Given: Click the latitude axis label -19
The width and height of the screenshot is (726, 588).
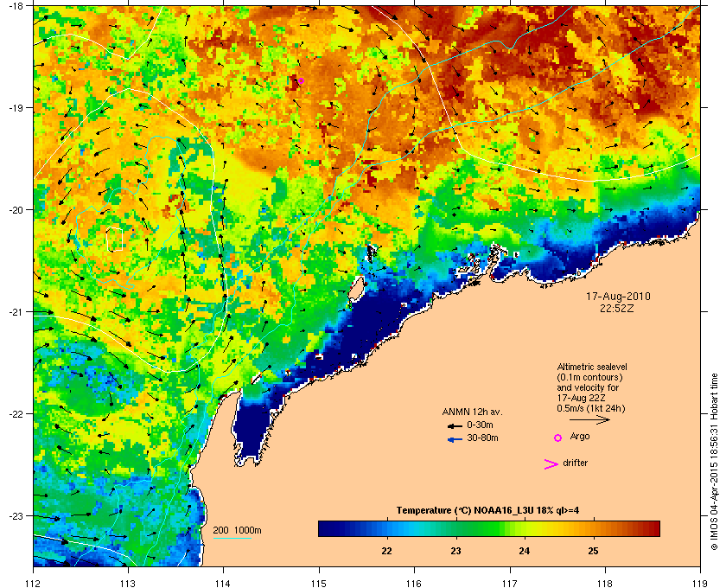Looking at the screenshot, I should point(16,107).
